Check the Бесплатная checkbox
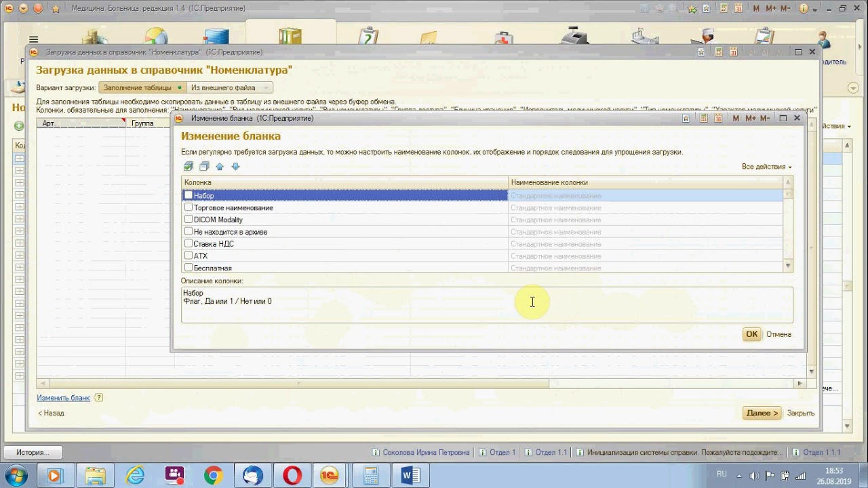Viewport: 868px width, 488px height. tap(189, 268)
